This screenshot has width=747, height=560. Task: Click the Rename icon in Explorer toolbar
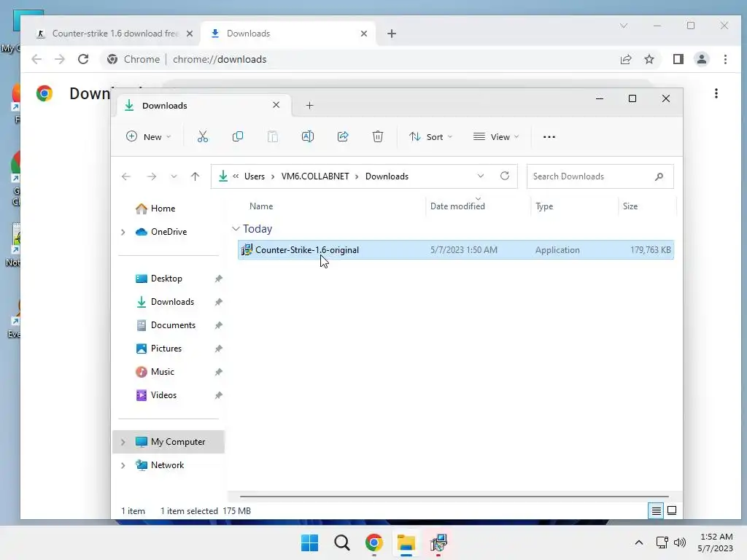pos(308,136)
